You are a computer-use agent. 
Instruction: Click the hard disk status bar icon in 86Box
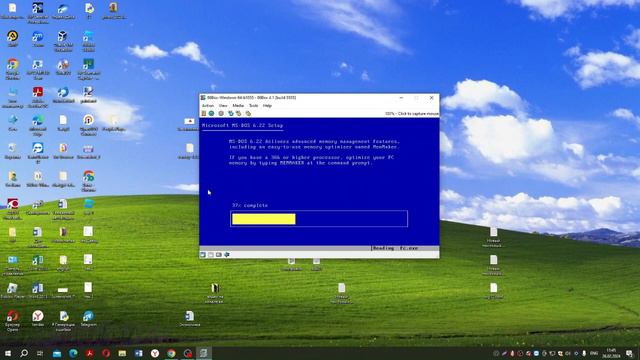point(219,255)
